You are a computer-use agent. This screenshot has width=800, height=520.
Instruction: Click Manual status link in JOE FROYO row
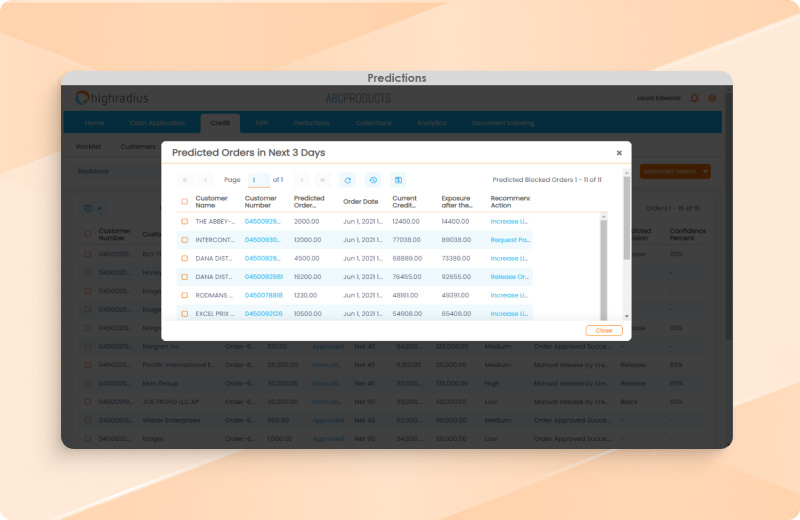click(x=327, y=402)
